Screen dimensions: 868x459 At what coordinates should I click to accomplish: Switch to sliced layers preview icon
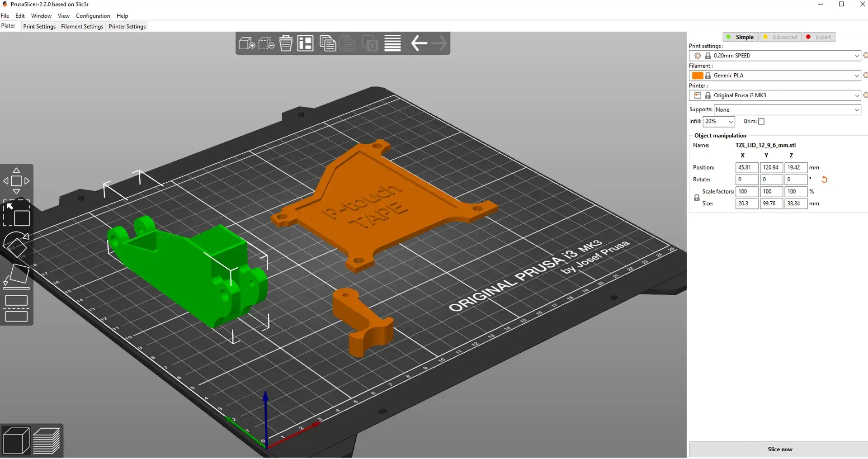(47, 440)
